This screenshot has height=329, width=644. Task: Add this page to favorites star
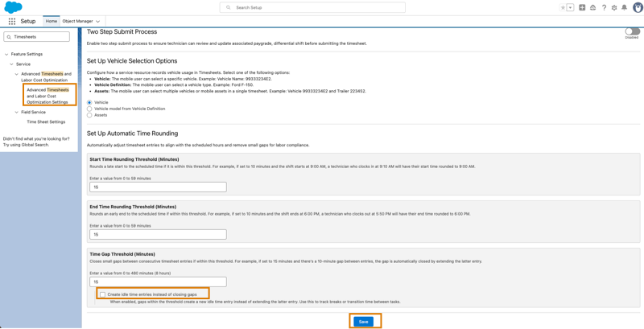pyautogui.click(x=563, y=7)
